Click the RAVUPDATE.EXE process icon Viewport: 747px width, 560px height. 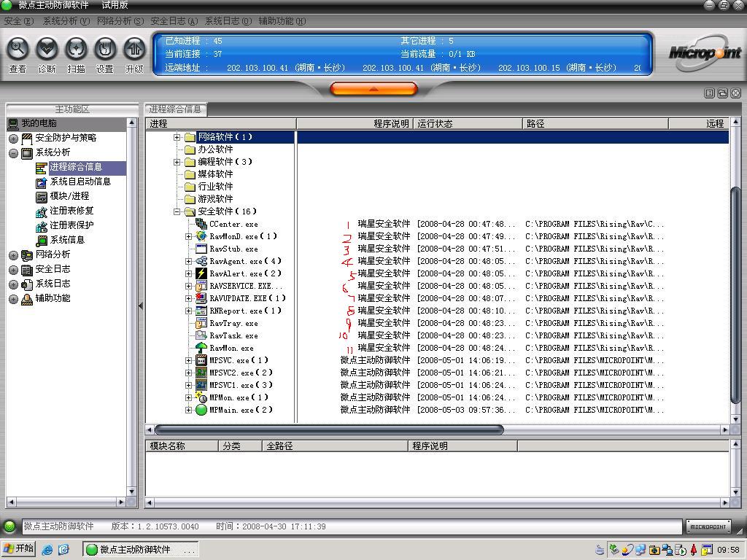pos(201,298)
